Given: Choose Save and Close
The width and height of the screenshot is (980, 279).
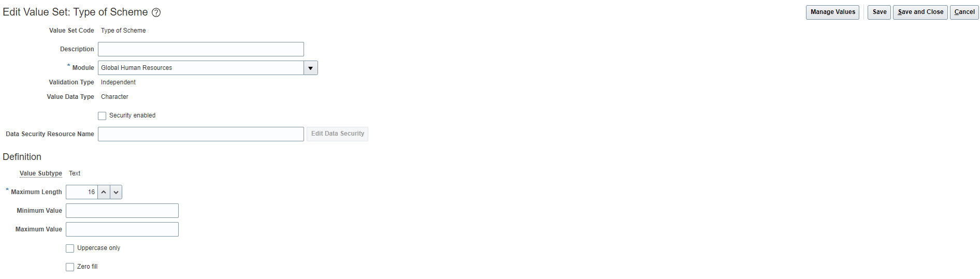Looking at the screenshot, I should (920, 12).
